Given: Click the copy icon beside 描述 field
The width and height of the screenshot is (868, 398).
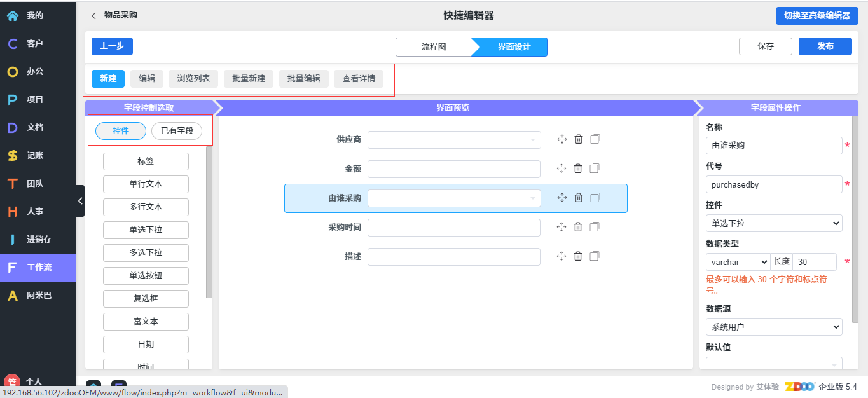Looking at the screenshot, I should coord(595,256).
